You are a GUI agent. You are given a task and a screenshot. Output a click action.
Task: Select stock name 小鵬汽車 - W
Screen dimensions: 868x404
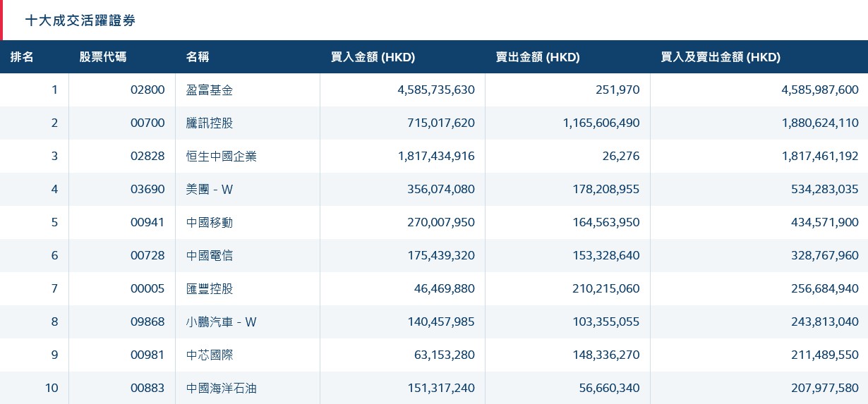(222, 322)
